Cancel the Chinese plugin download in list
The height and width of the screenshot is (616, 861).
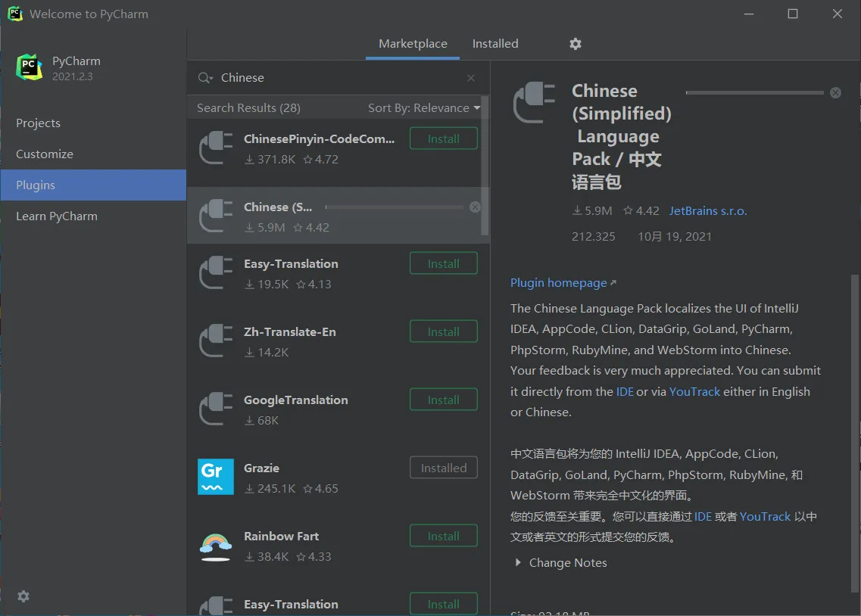(x=475, y=207)
